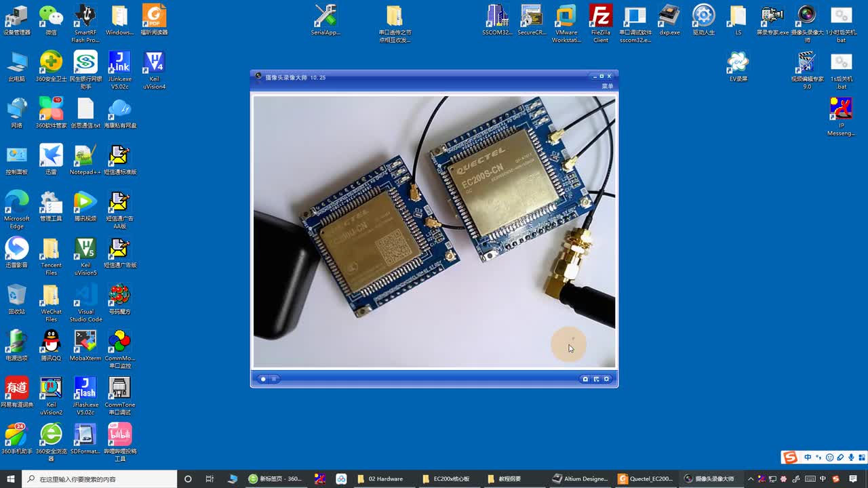This screenshot has height=488, width=868.
Task: Open the Keil uVision4 desktop icon
Action: coord(155,70)
